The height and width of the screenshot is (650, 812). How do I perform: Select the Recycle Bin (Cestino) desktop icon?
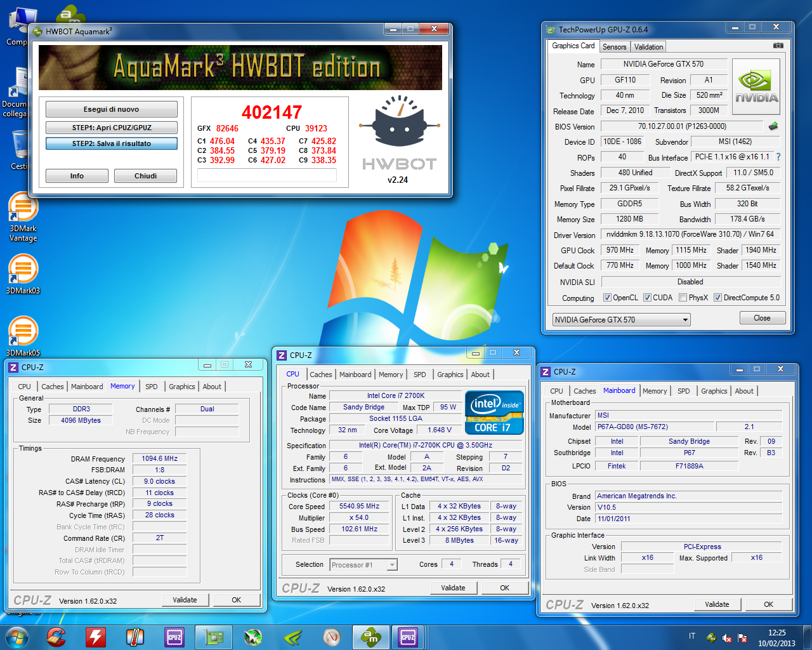(x=19, y=151)
